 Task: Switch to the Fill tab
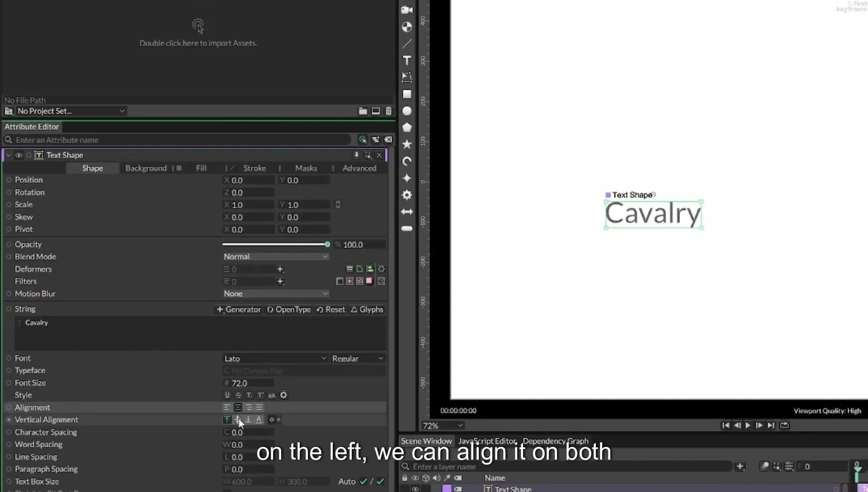201,168
